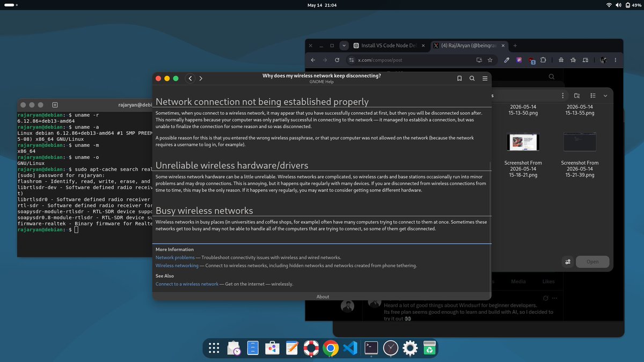Click the Unreliable wireless hardware/drivers heading
This screenshot has height=362, width=644.
tap(232, 165)
